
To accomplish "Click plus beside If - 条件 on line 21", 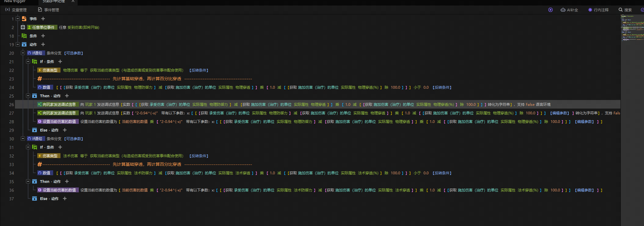I will coord(60,61).
